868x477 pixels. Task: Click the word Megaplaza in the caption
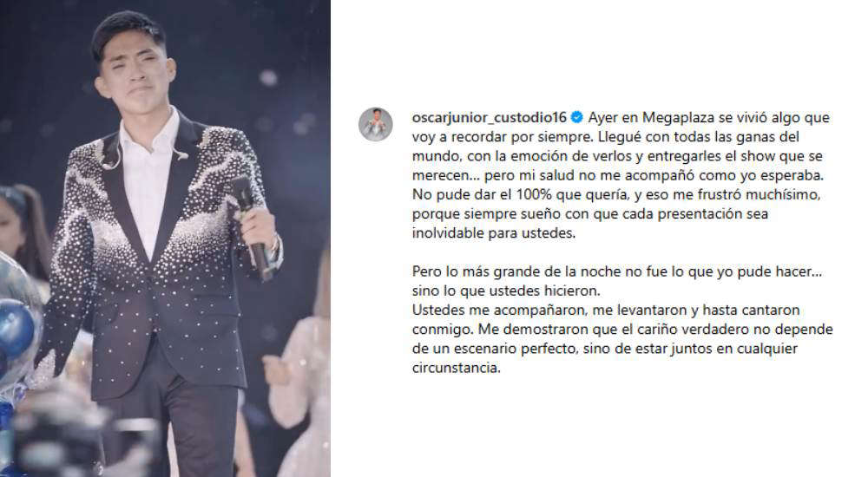click(678, 118)
